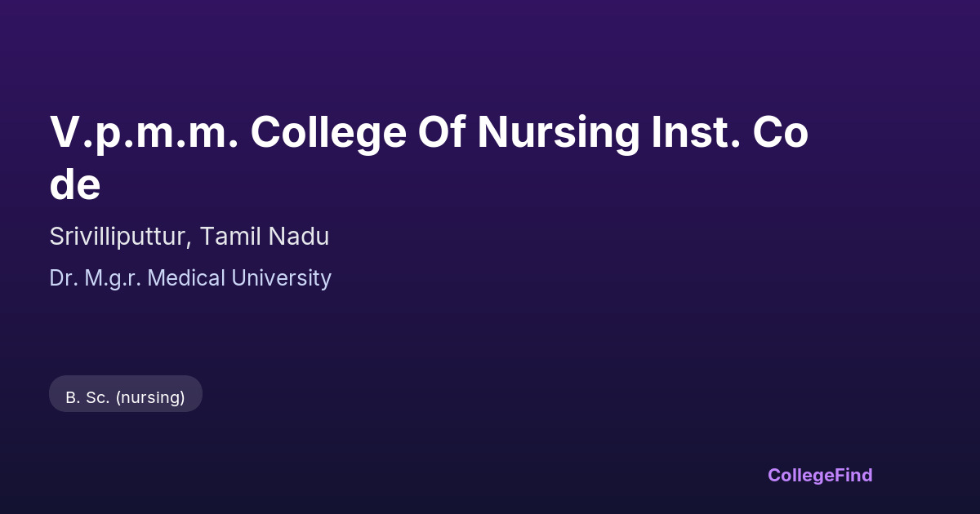This screenshot has height=514, width=980.
Task: Click the Dr. M.g.r. Medical University line
Action: tap(190, 278)
